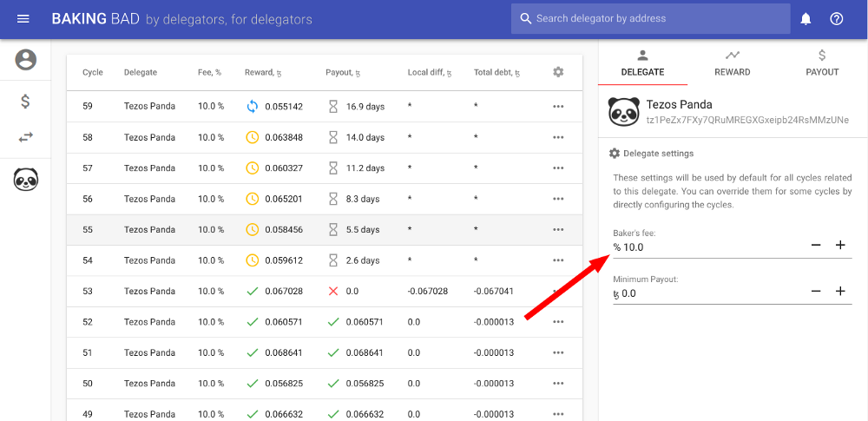Click the Cycle column header
The height and width of the screenshot is (421, 868).
[93, 72]
